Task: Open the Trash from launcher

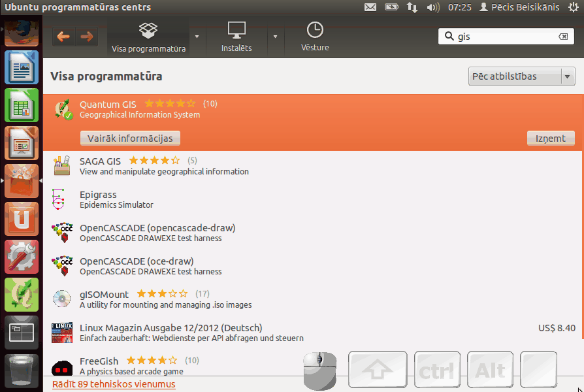Action: [21, 370]
